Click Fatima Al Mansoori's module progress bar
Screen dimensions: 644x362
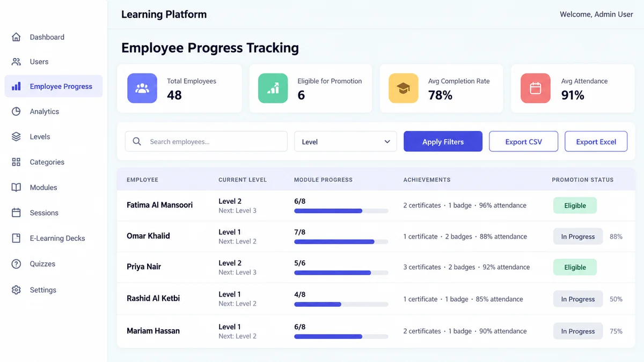coord(341,211)
